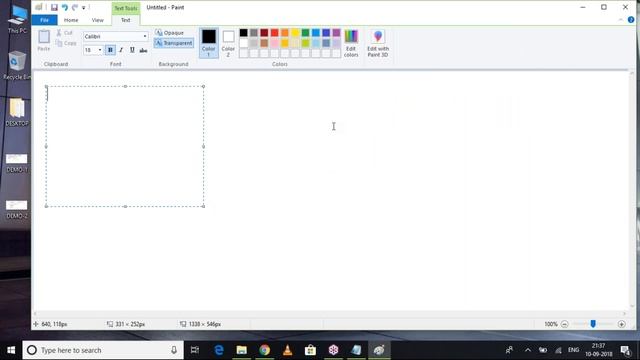Select the Color 2 background box
640x360 pixels.
coord(228,43)
